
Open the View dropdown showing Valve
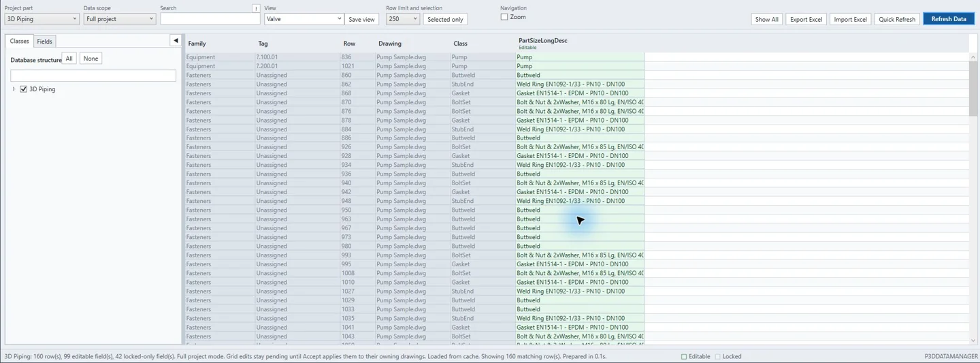[x=304, y=19]
